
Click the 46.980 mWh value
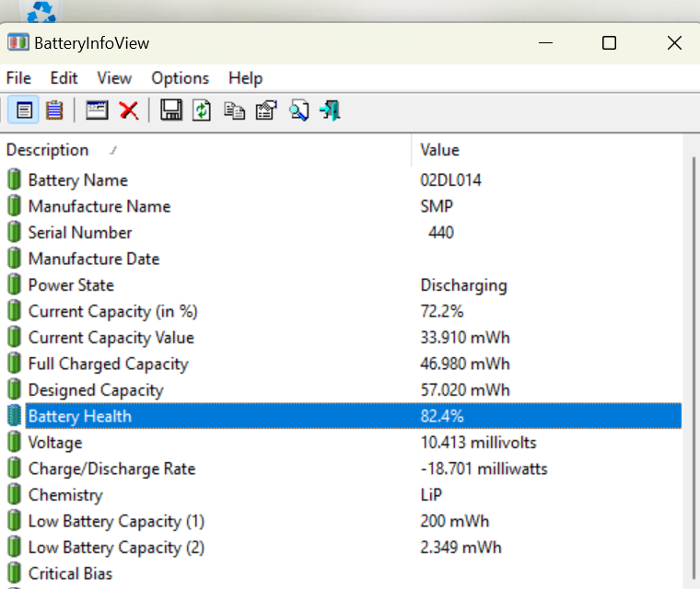coord(465,364)
